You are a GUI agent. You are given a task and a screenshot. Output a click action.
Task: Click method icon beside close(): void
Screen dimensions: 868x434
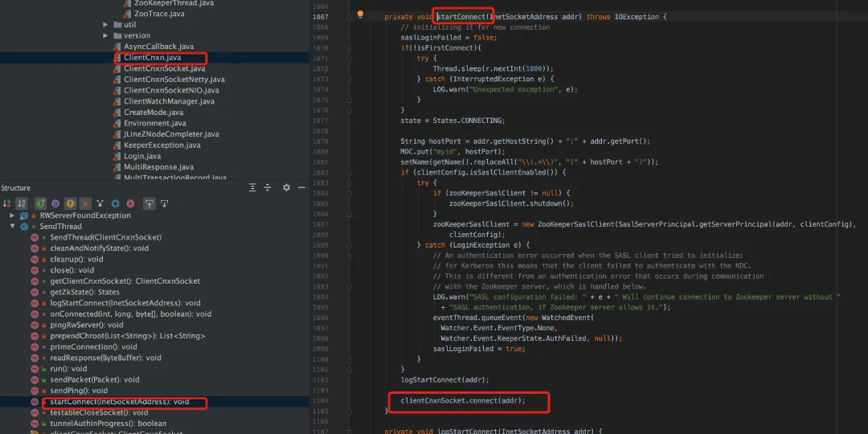[x=35, y=270]
